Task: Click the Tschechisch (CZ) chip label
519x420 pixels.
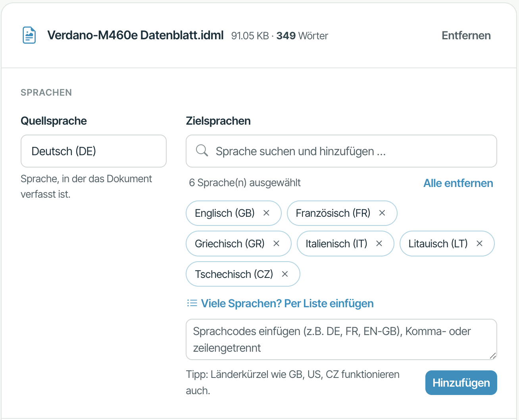Action: click(x=234, y=274)
